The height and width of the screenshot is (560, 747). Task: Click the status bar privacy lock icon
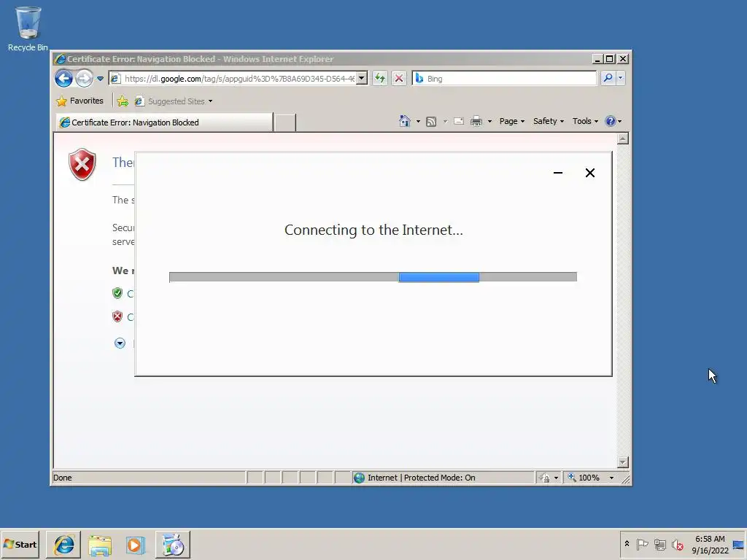pyautogui.click(x=544, y=478)
